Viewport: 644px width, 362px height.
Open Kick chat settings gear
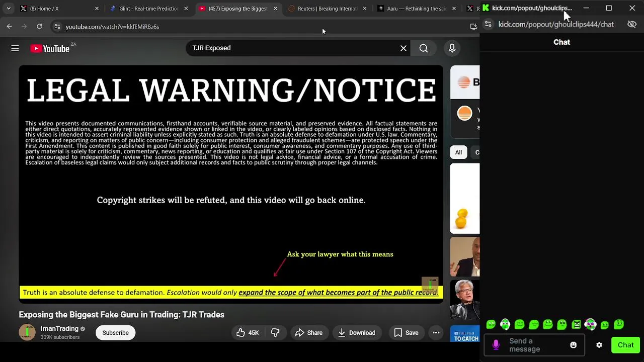(x=599, y=345)
